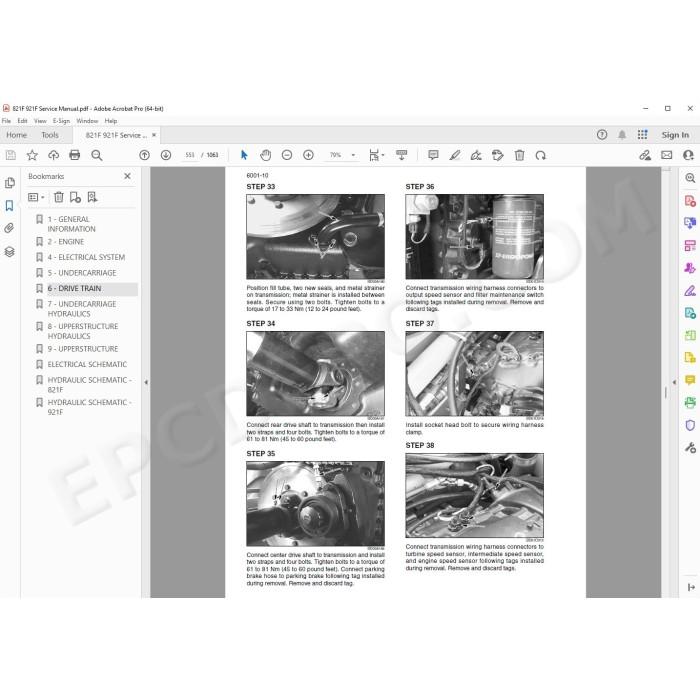Open the Help menu

[x=111, y=121]
